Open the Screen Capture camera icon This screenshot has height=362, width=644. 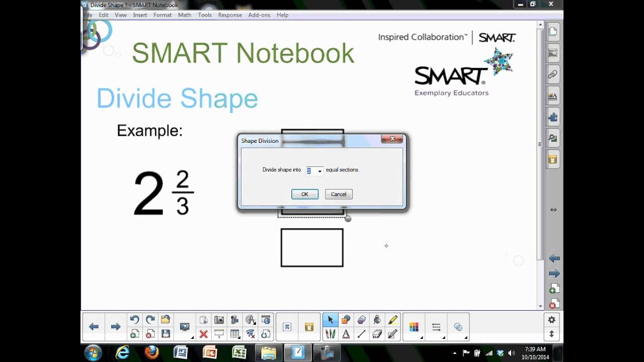219,320
